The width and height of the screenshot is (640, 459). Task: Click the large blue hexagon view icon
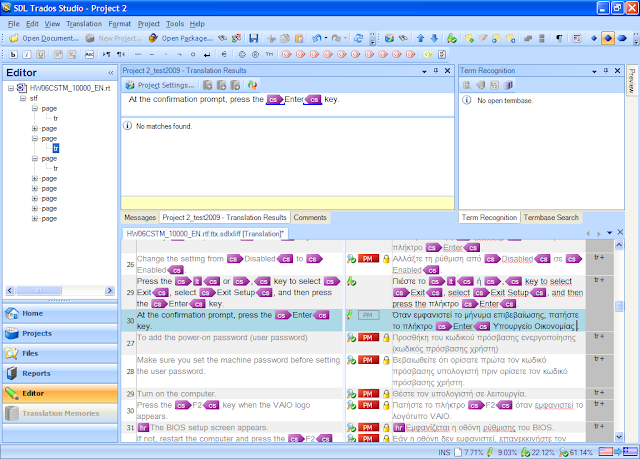point(622,38)
